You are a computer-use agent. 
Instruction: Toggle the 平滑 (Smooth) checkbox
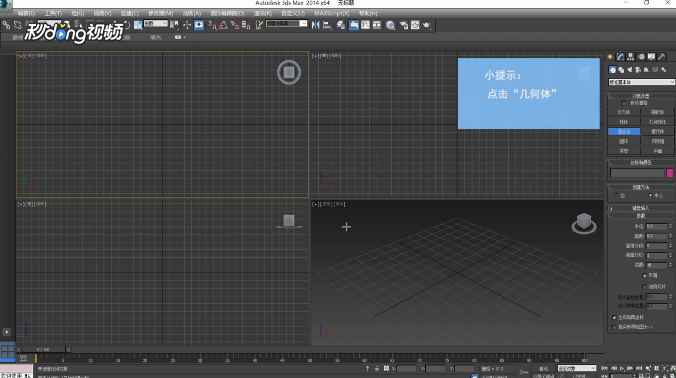pos(645,275)
